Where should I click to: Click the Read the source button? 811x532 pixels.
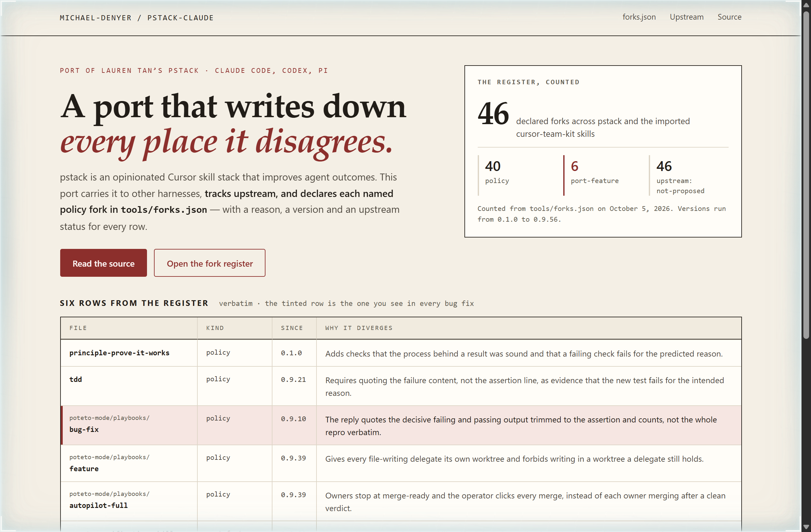pos(104,263)
